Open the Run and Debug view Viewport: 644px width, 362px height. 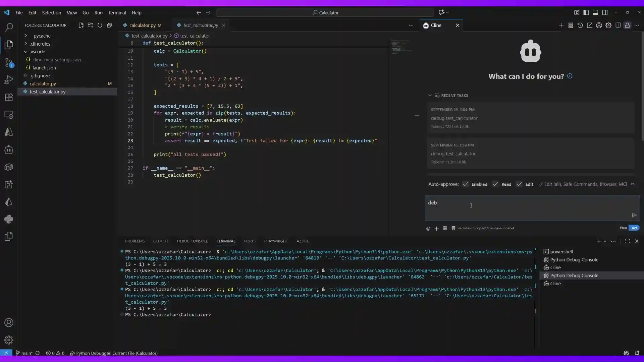click(8, 79)
